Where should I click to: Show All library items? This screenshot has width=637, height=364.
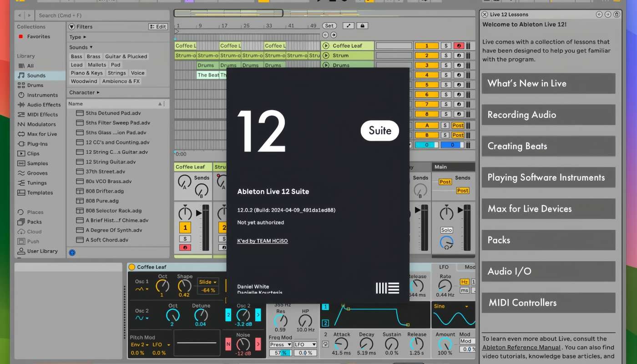coord(30,66)
